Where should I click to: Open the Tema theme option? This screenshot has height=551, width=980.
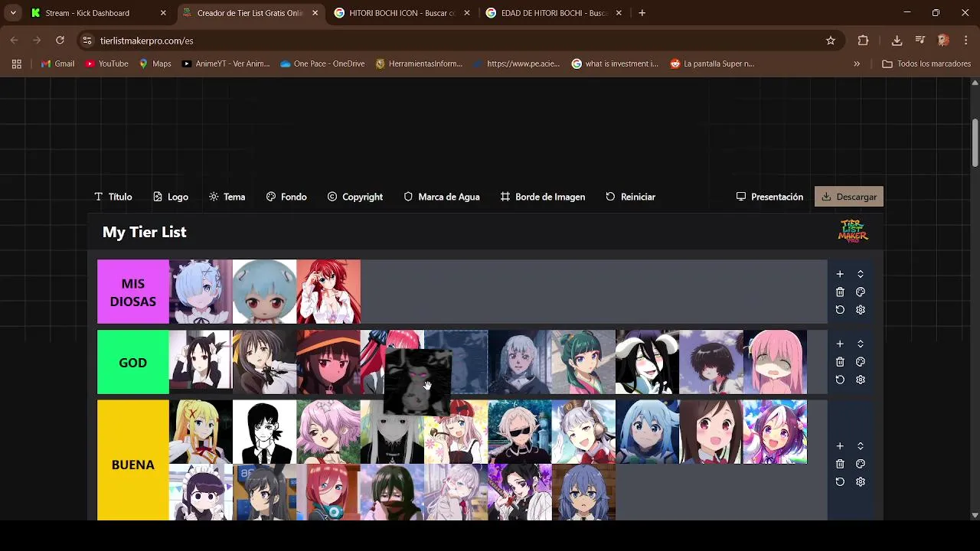(x=227, y=197)
